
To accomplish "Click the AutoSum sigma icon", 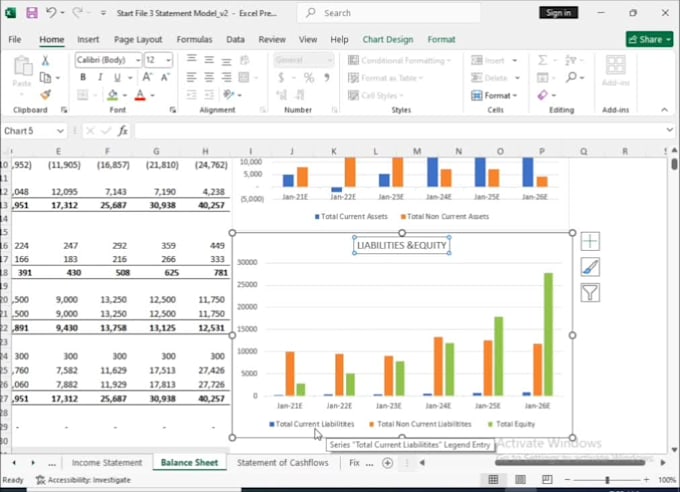I will (542, 60).
